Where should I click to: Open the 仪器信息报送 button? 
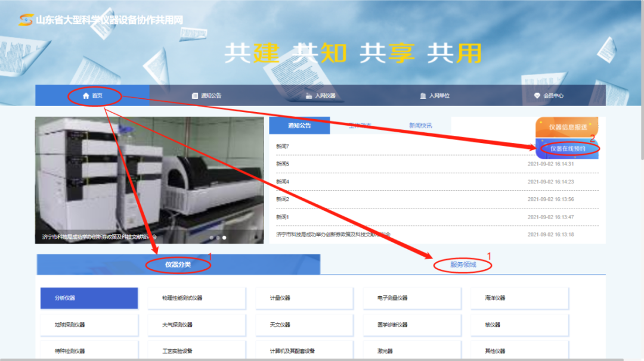567,127
